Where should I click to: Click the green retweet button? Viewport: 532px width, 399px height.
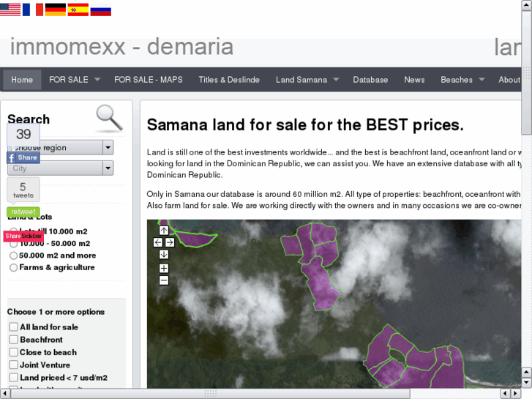tap(23, 212)
